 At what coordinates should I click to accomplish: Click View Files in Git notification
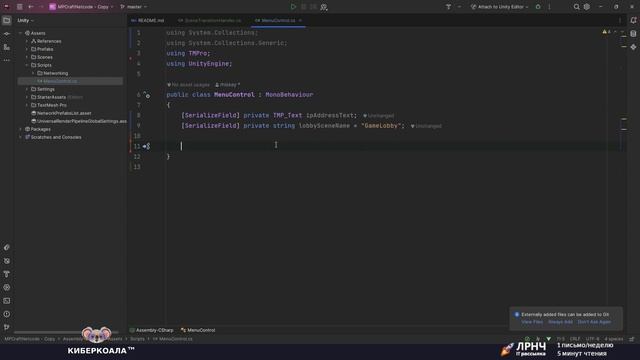point(532,322)
